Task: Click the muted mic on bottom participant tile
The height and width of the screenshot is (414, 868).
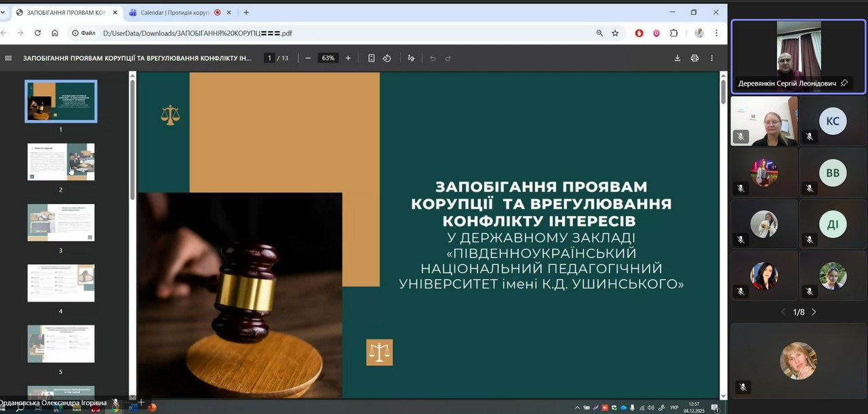Action: 743,388
